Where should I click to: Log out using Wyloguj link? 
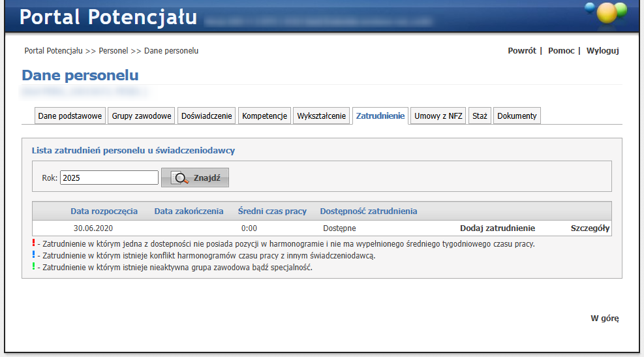[x=602, y=50]
